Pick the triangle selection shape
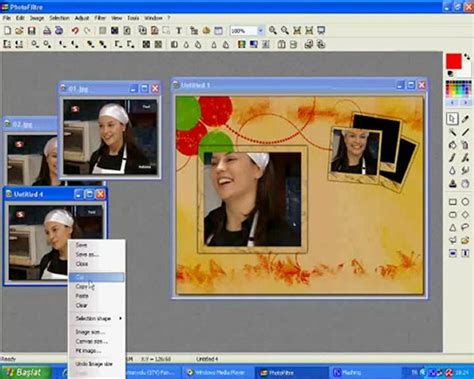 (452, 227)
